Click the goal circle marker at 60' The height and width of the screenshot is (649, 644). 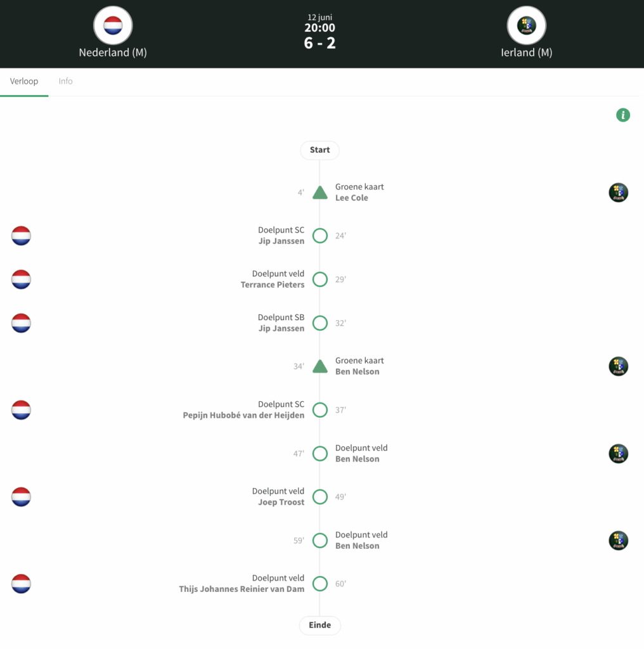click(x=320, y=584)
